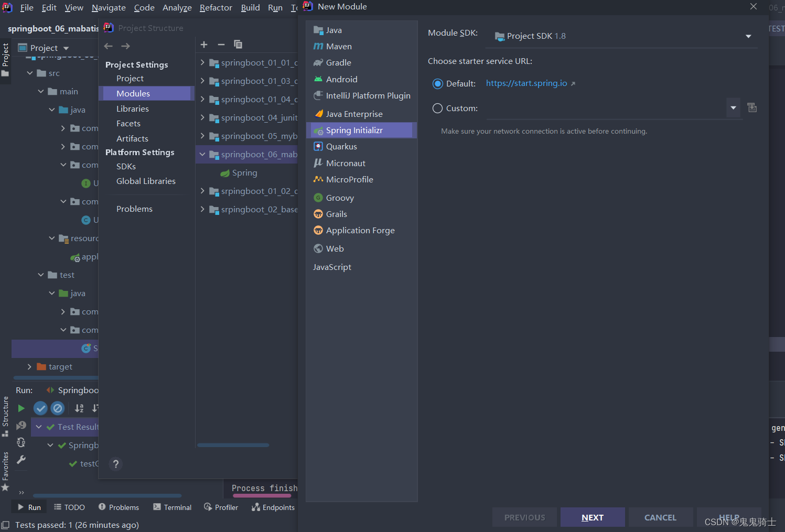The width and height of the screenshot is (785, 532).
Task: Select Default starter service URL radio
Action: (438, 83)
